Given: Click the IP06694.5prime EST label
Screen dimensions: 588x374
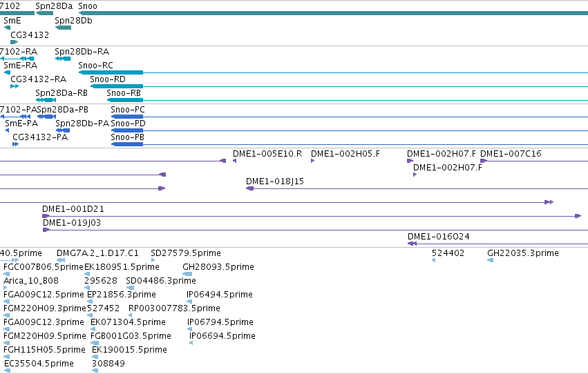Looking at the screenshot, I should [222, 336].
